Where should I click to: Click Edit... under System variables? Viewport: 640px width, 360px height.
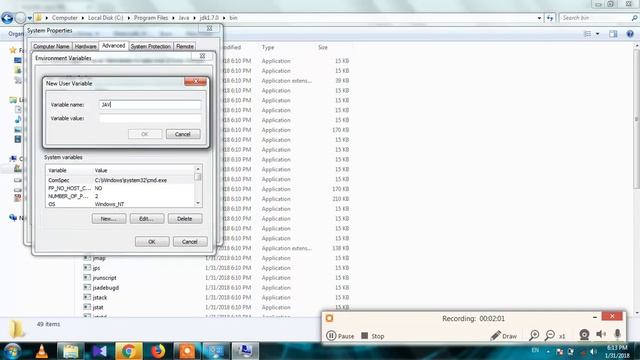147,219
